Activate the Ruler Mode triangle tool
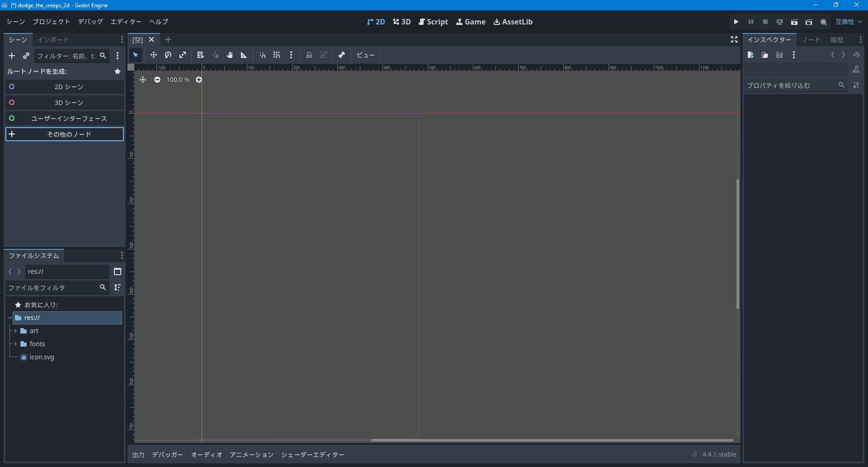 (x=244, y=55)
